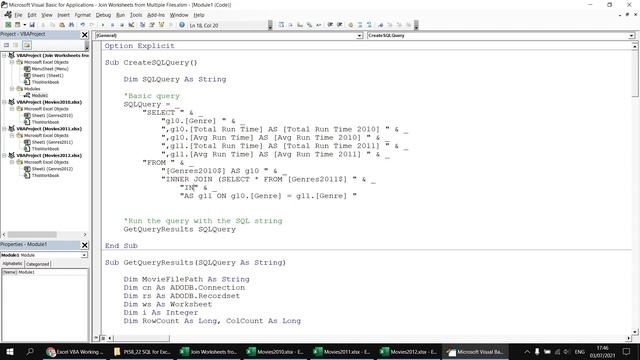Open Properties Window from the toolbar icon
This screenshot has height=360, width=640.
(152, 25)
